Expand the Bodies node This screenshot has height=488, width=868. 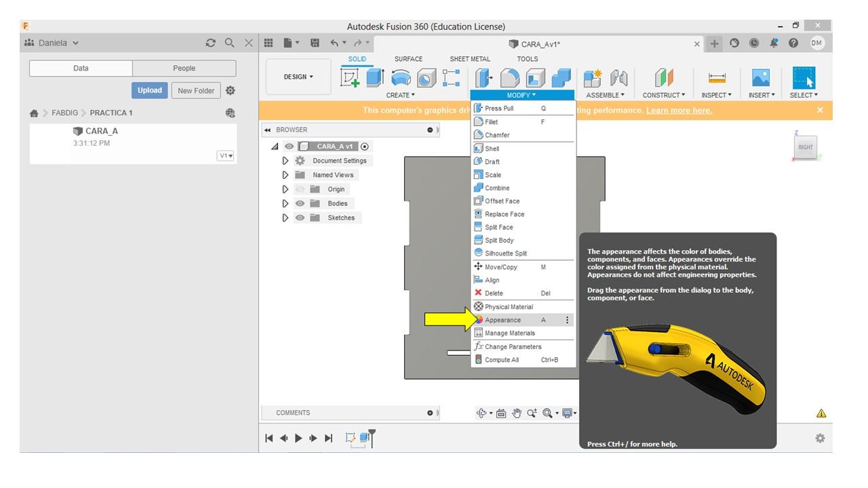(285, 203)
